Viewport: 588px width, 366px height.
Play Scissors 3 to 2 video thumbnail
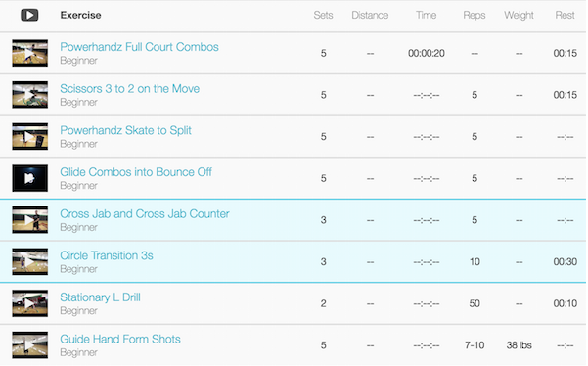[x=30, y=95]
